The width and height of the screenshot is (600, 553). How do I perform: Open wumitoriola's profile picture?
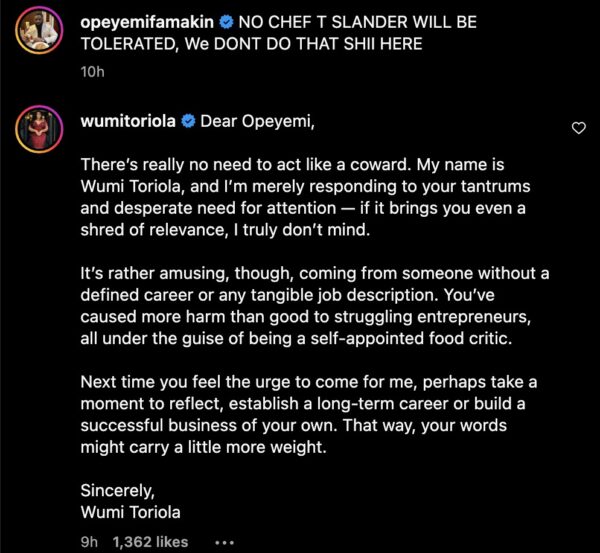(35, 133)
